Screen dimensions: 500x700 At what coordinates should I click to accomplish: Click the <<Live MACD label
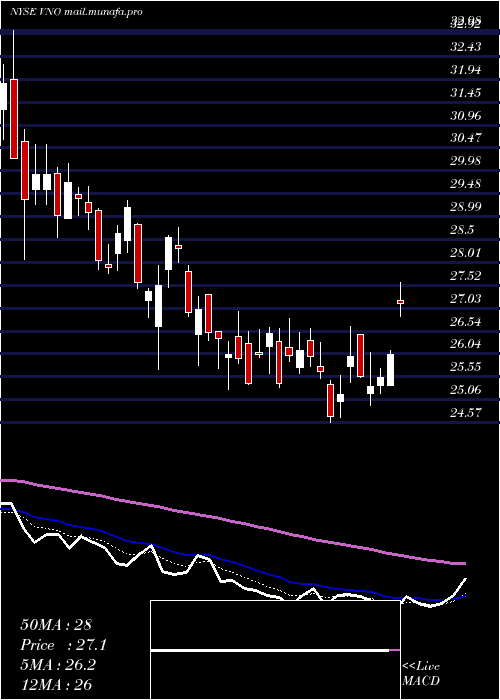tap(421, 674)
